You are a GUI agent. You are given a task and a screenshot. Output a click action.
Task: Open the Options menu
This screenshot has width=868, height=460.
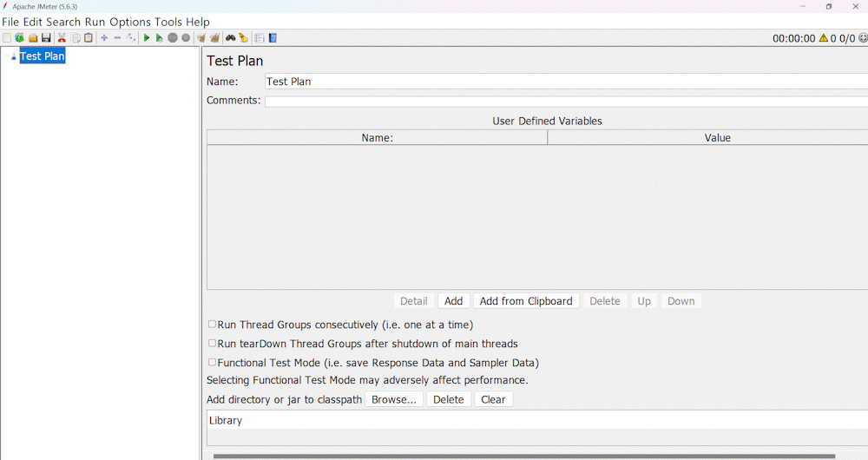[x=130, y=23]
